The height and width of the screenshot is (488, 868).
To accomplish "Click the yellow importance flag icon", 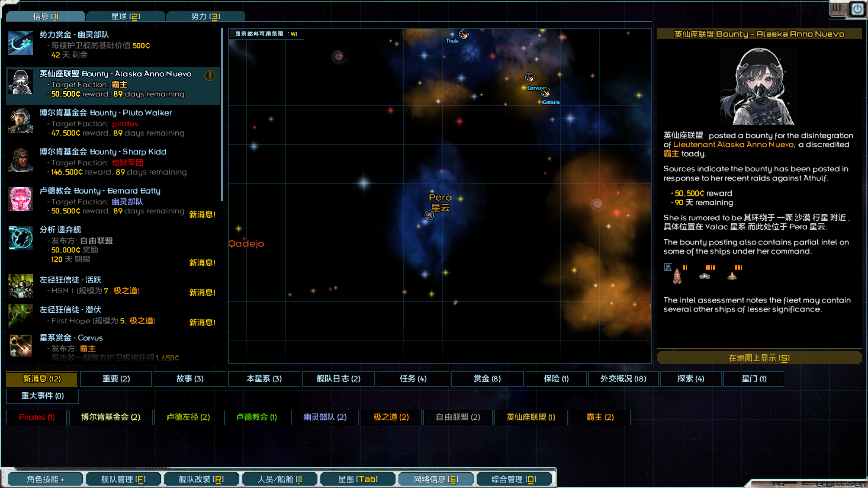I will [x=210, y=75].
